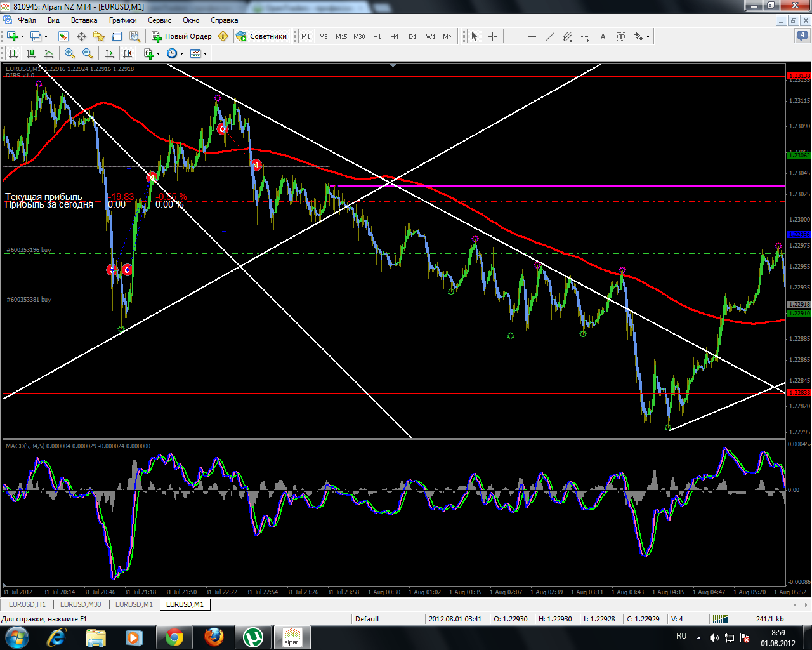This screenshot has height=650, width=812.
Task: Switch to the H4 timeframe
Action: (395, 36)
